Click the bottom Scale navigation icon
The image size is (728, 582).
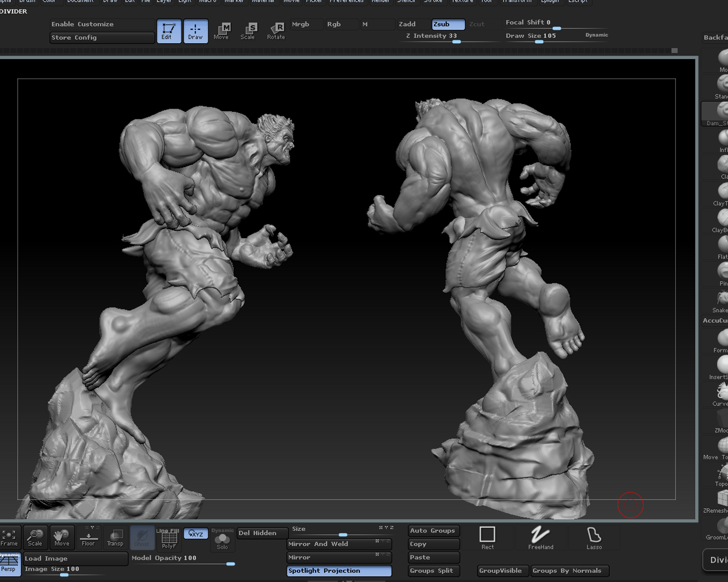point(35,538)
